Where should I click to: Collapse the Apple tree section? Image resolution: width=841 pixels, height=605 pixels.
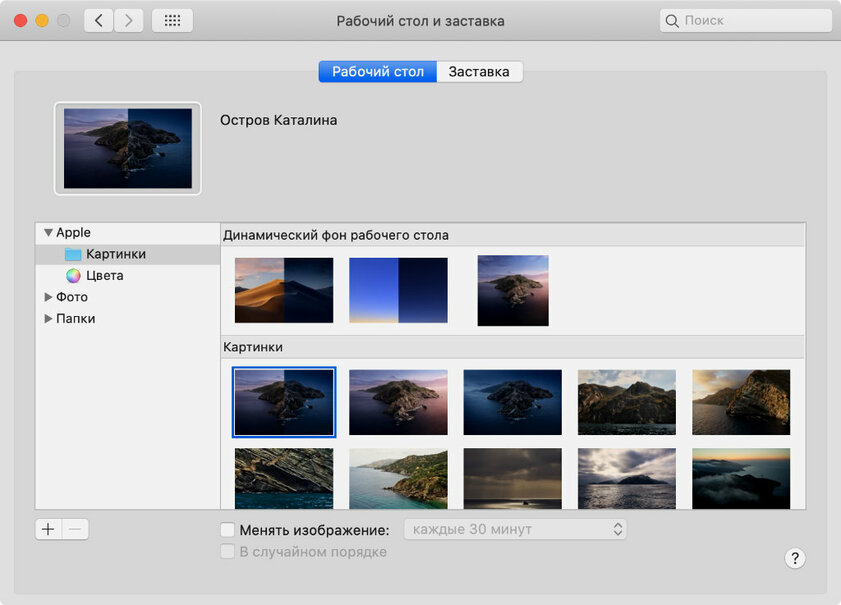48,233
